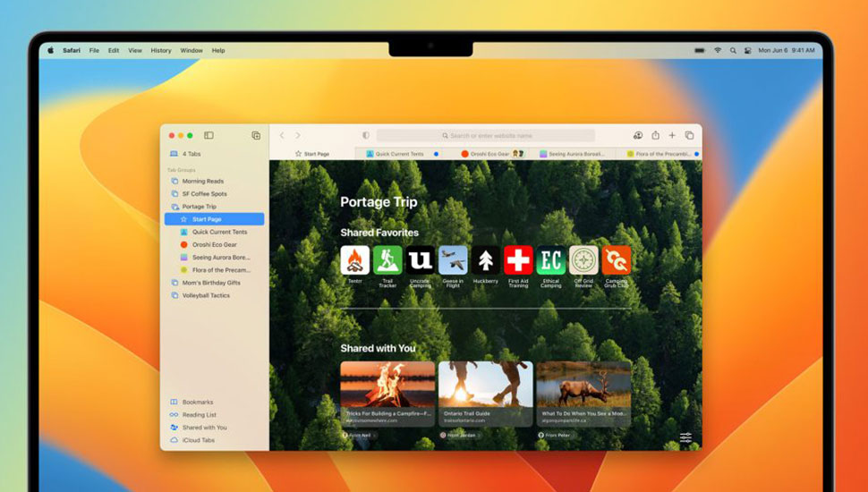
Task: Click the search or website name field
Action: (486, 136)
